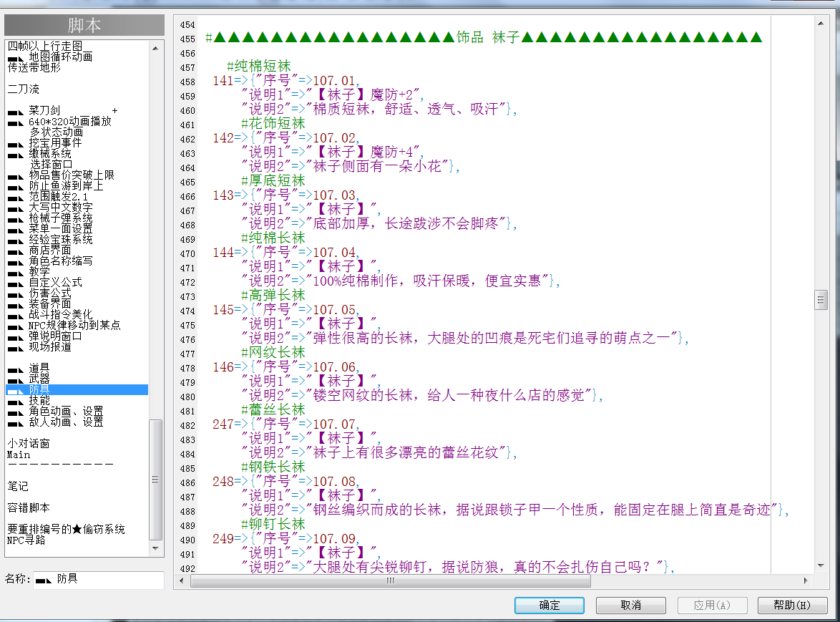
Task: Click the script list scroll-up arrow
Action: (155, 48)
